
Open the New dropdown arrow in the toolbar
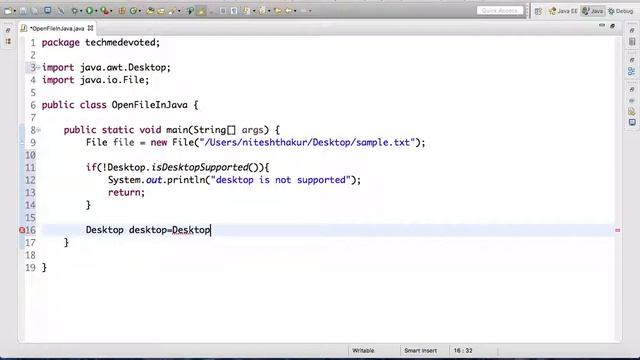(x=15, y=11)
